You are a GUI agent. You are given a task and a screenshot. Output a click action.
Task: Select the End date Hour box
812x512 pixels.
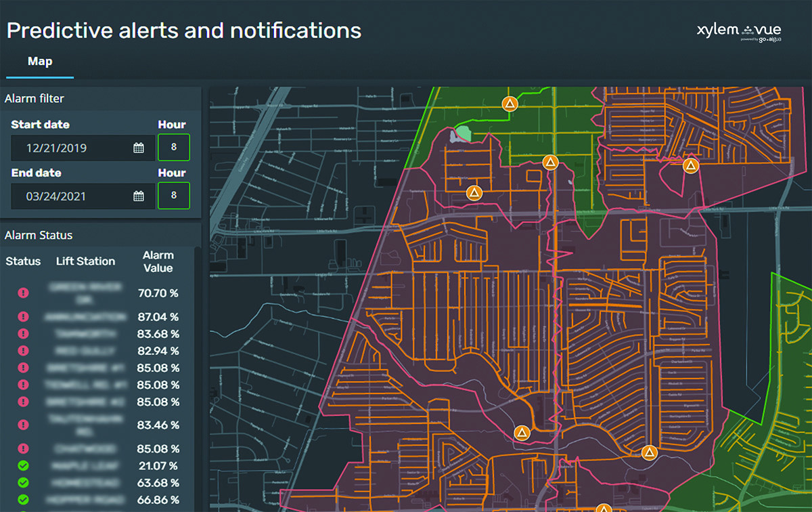pos(173,196)
